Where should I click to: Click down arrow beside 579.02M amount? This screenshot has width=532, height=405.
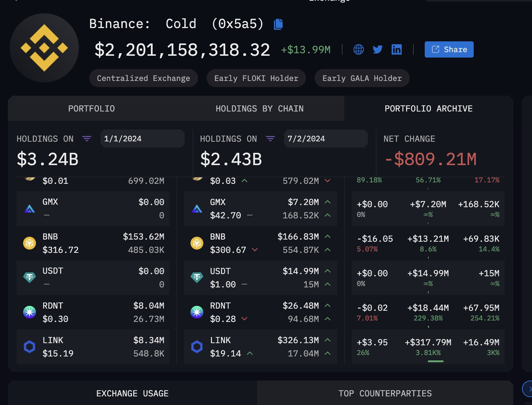(x=328, y=181)
